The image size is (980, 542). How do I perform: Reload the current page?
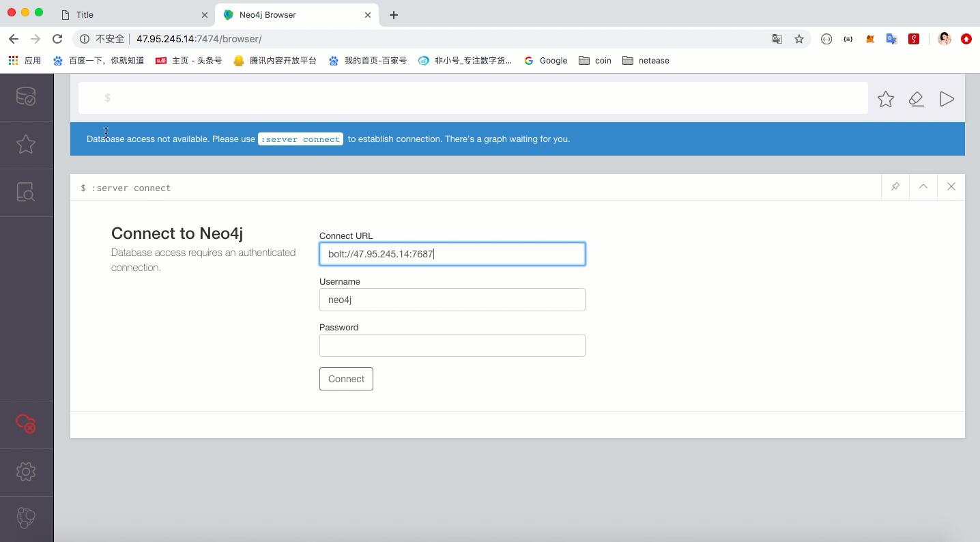[x=57, y=39]
